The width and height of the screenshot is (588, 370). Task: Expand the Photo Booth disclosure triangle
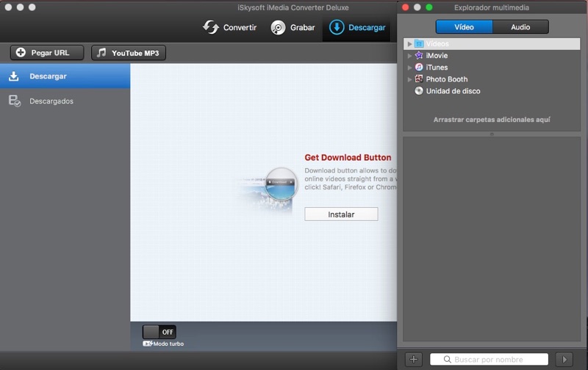409,79
